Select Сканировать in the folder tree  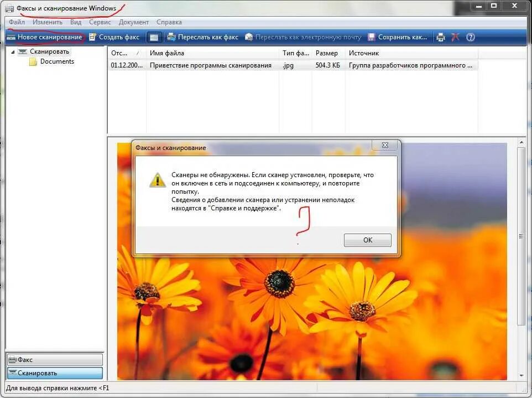[x=50, y=51]
